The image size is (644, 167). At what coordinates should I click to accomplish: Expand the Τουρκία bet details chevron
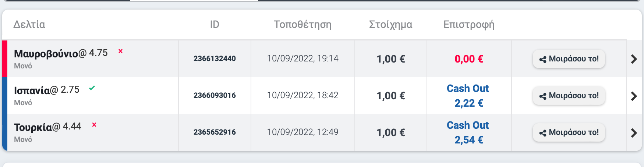click(634, 133)
